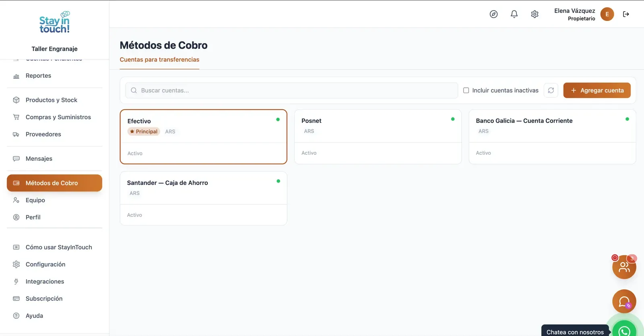644x336 pixels.
Task: Click the Subscripción card icon
Action: (16, 299)
